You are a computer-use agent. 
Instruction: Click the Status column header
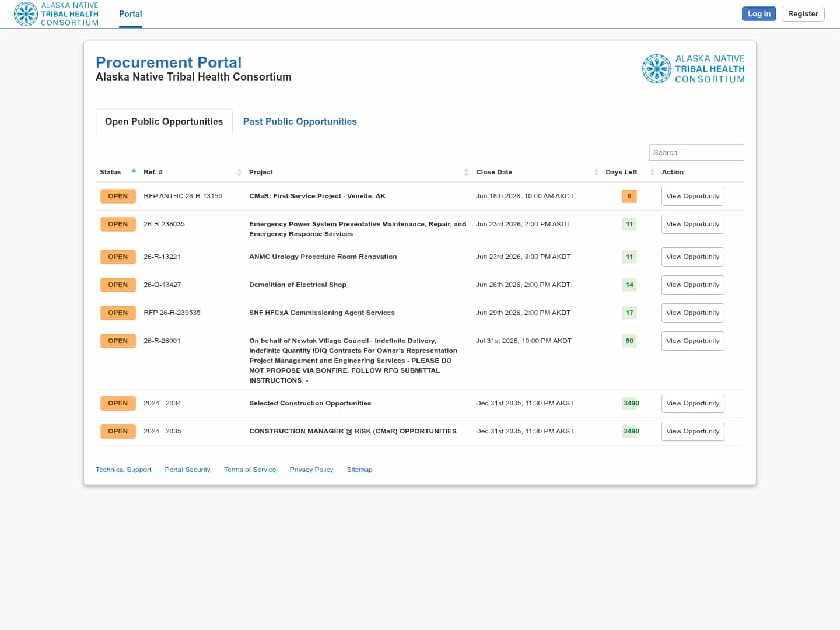tap(110, 172)
